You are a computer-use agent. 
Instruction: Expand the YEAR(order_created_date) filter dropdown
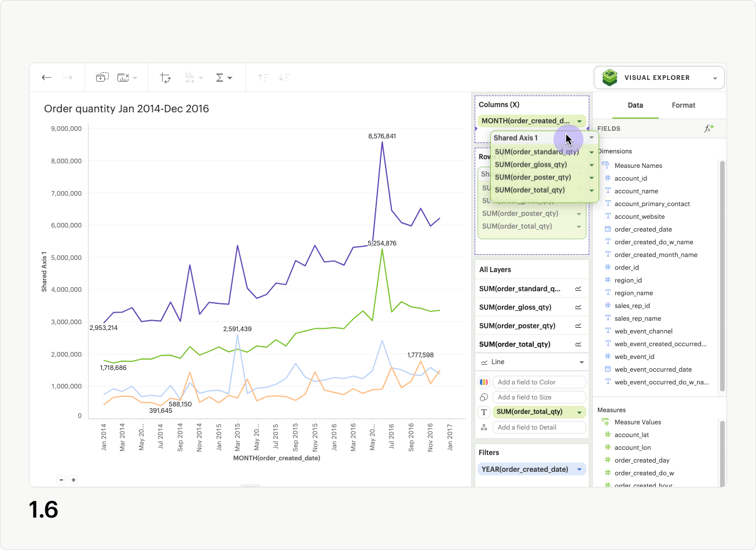(x=579, y=469)
